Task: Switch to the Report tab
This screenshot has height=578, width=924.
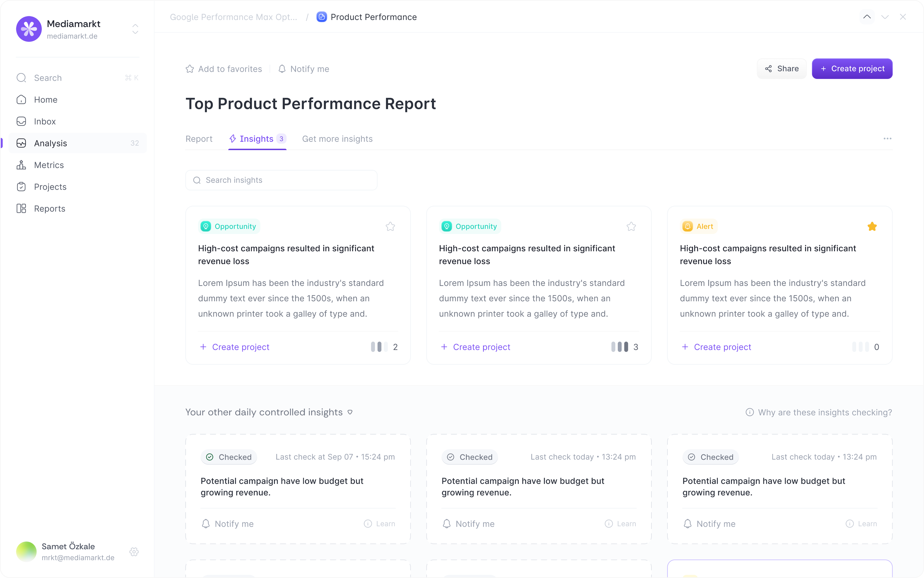Action: pyautogui.click(x=199, y=139)
